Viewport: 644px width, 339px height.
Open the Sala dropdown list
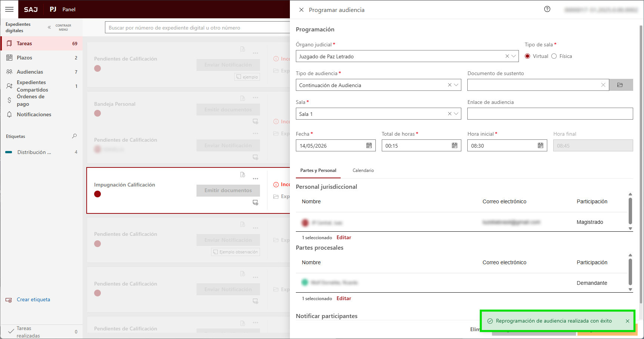pyautogui.click(x=456, y=114)
